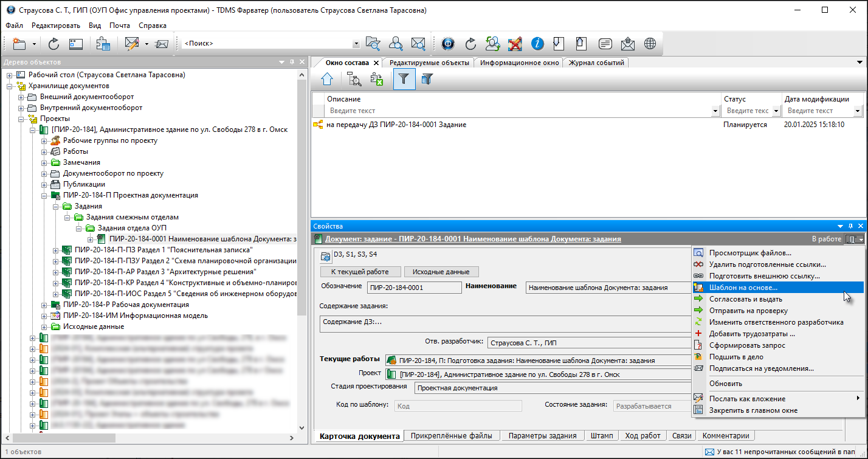Viewport: 868px width, 459px height.
Task: Click the second filter funnel icon
Action: (427, 78)
